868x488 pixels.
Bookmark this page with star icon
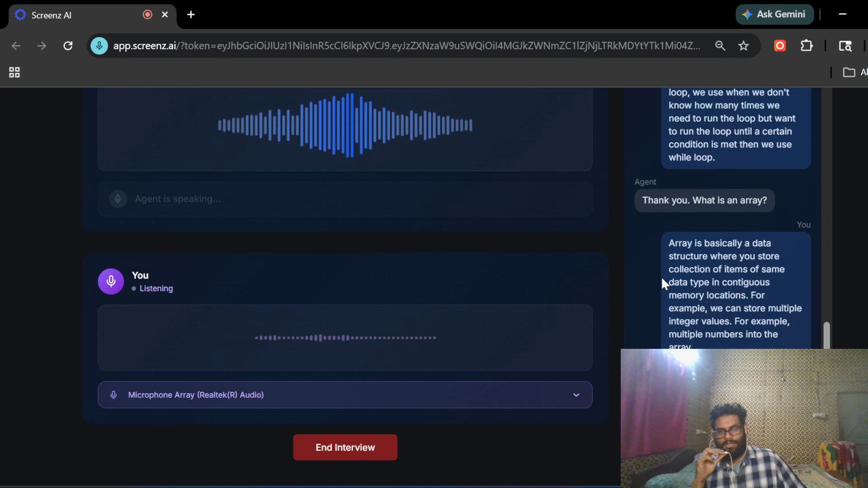744,46
